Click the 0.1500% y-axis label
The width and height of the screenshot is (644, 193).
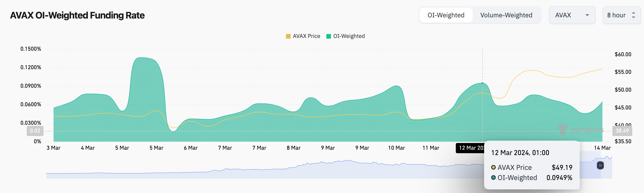click(x=31, y=49)
